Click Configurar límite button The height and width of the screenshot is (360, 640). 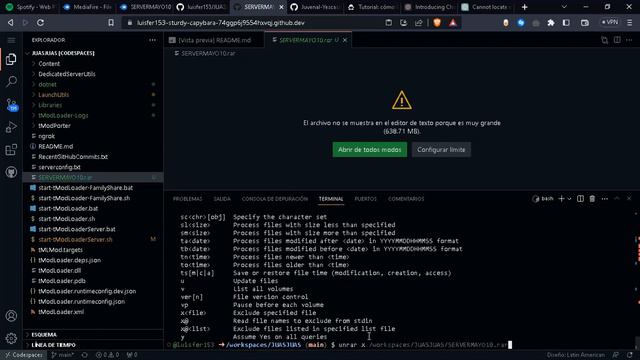point(441,149)
